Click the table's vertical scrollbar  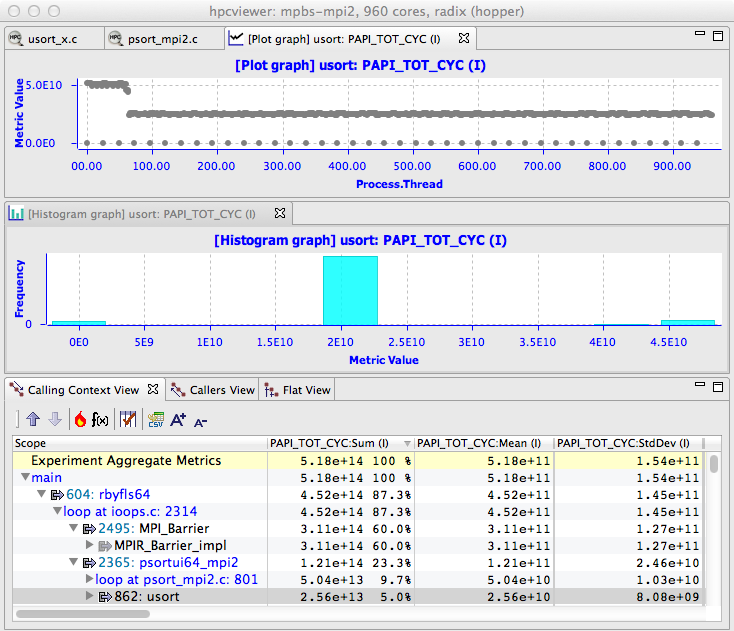[713, 465]
